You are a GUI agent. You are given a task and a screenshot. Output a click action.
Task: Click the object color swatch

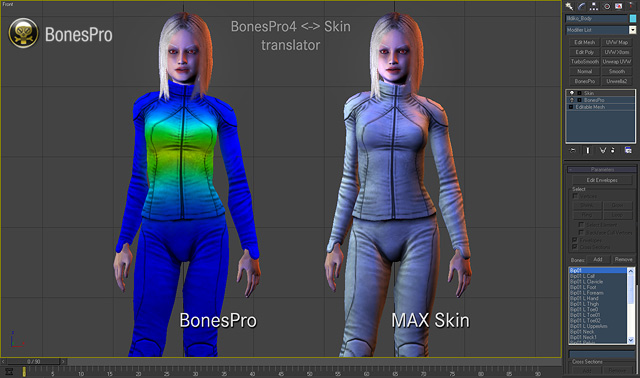[x=633, y=18]
